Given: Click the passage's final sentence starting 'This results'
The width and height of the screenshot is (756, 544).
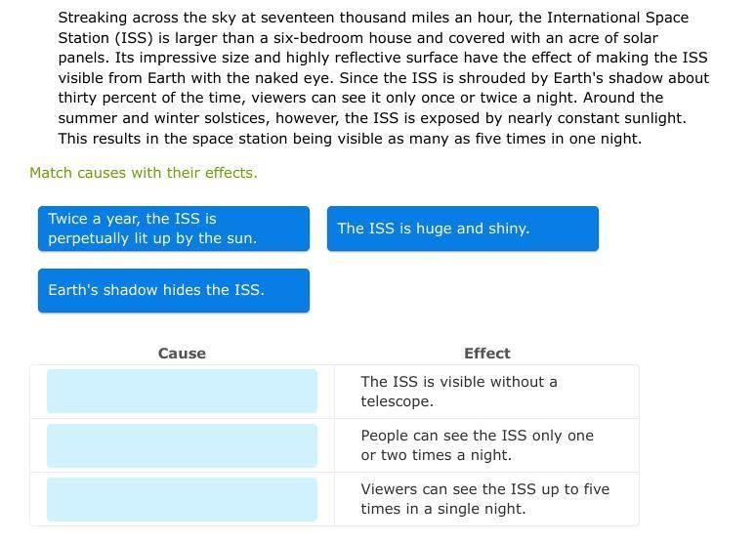Looking at the screenshot, I should 350,139.
